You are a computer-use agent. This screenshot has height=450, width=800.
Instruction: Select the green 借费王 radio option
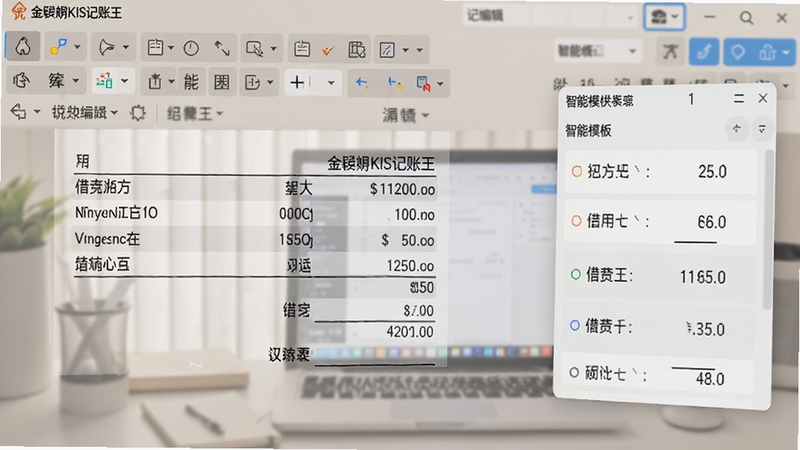(576, 274)
